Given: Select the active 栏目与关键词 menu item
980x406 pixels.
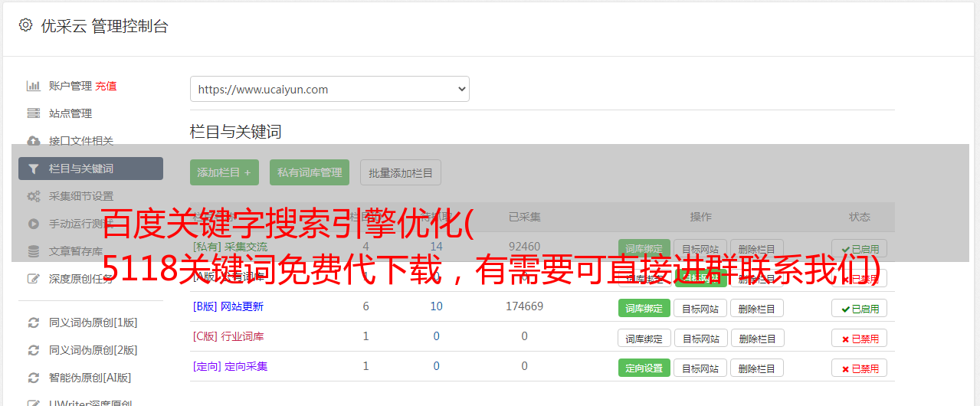Looking at the screenshot, I should 90,169.
